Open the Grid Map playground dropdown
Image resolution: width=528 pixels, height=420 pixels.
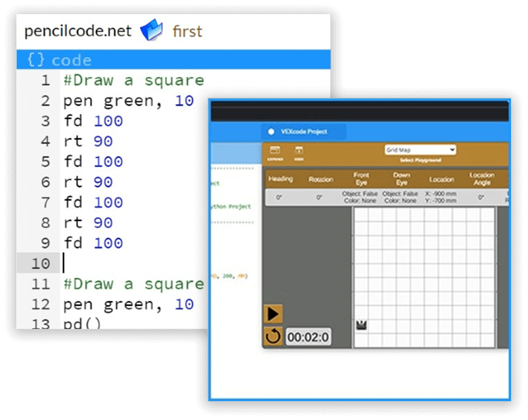click(x=420, y=150)
